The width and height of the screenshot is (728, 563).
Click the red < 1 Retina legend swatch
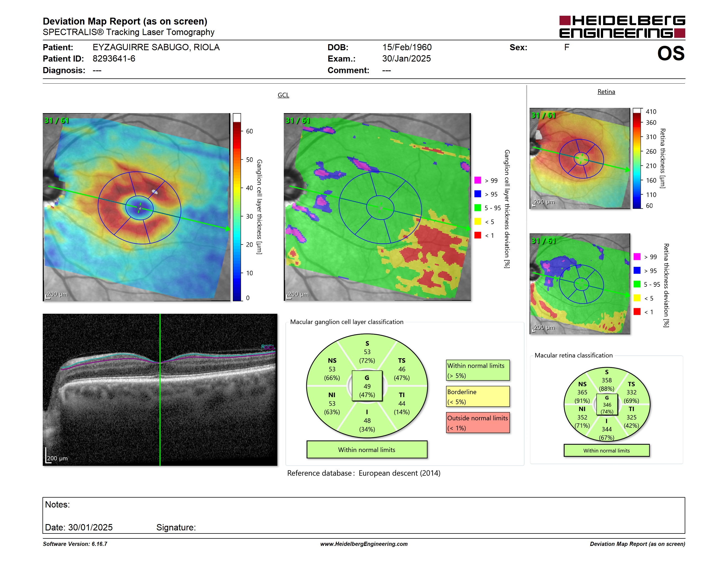click(637, 312)
